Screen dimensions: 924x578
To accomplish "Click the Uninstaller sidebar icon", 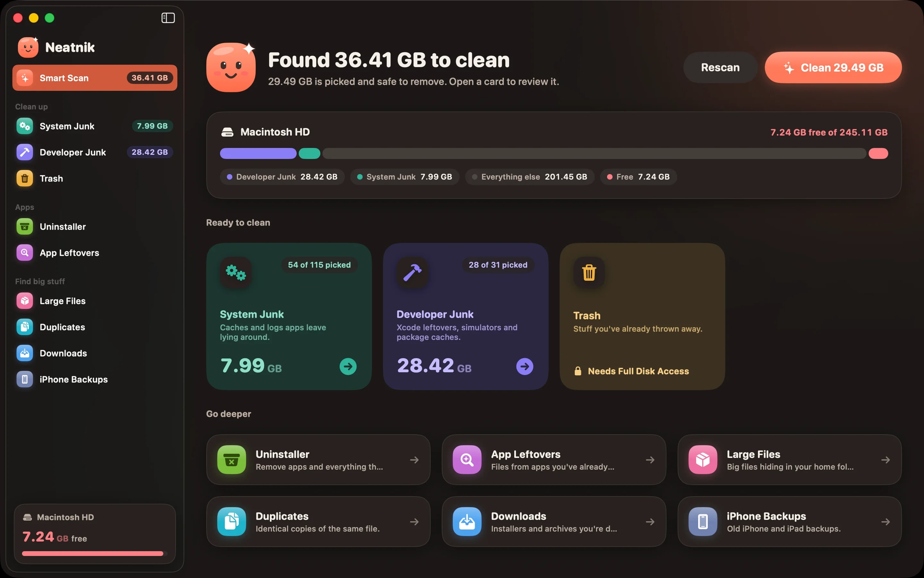I will [25, 227].
